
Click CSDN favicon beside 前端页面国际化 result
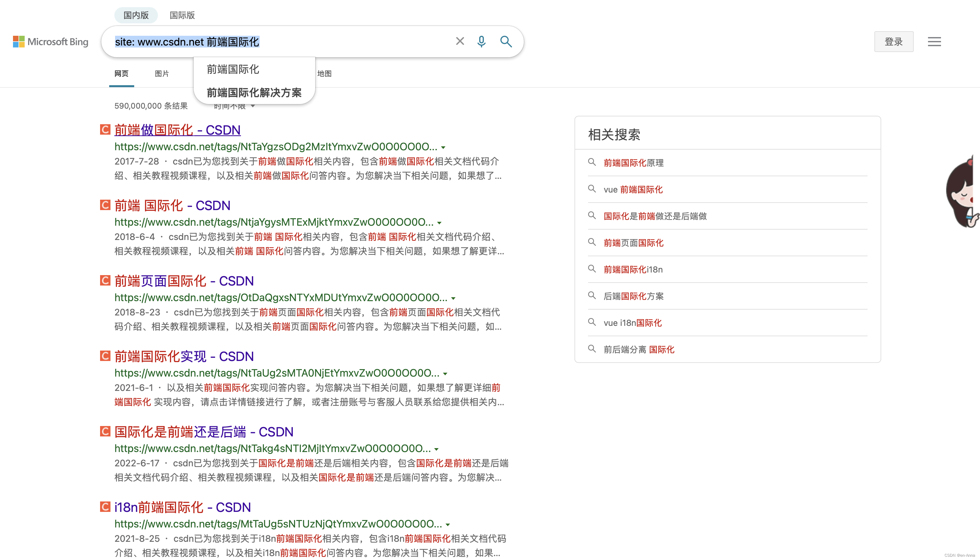pos(105,280)
